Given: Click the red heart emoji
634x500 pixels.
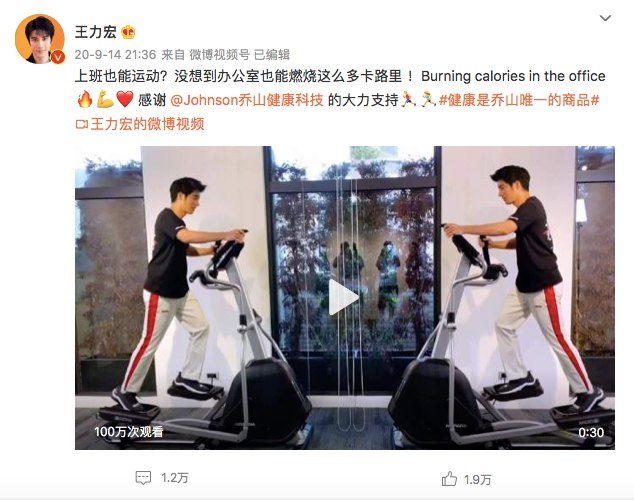Looking at the screenshot, I should click(125, 99).
